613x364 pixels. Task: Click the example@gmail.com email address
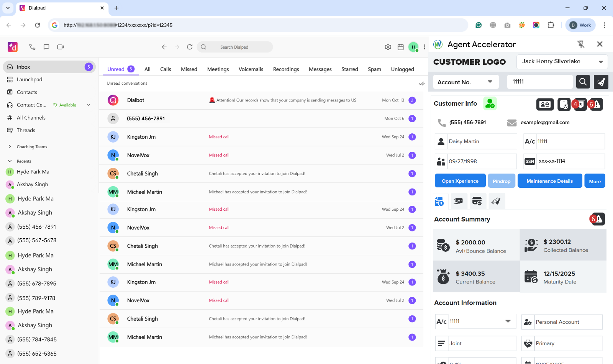[x=545, y=123]
